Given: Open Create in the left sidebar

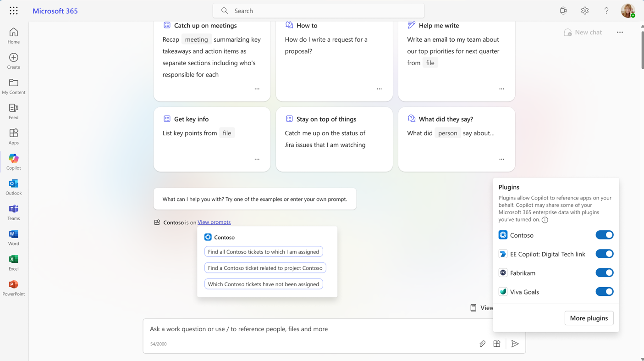Looking at the screenshot, I should pyautogui.click(x=14, y=61).
